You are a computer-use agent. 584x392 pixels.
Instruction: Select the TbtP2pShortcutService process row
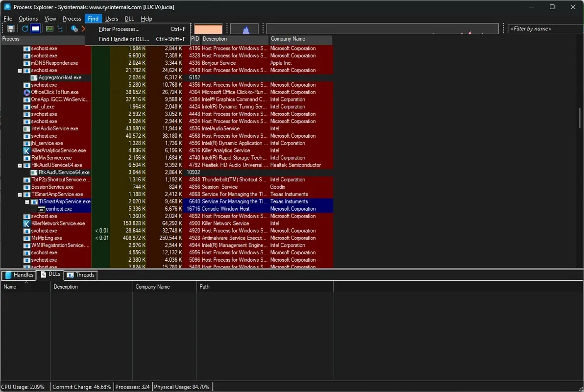167,180
